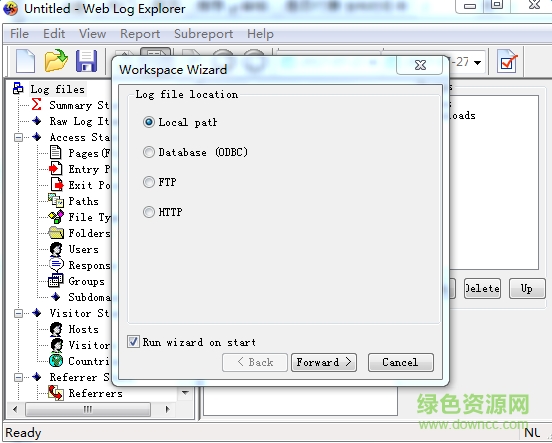This screenshot has width=552, height=443.
Task: Click the Delete button behind the wizard
Action: point(482,288)
